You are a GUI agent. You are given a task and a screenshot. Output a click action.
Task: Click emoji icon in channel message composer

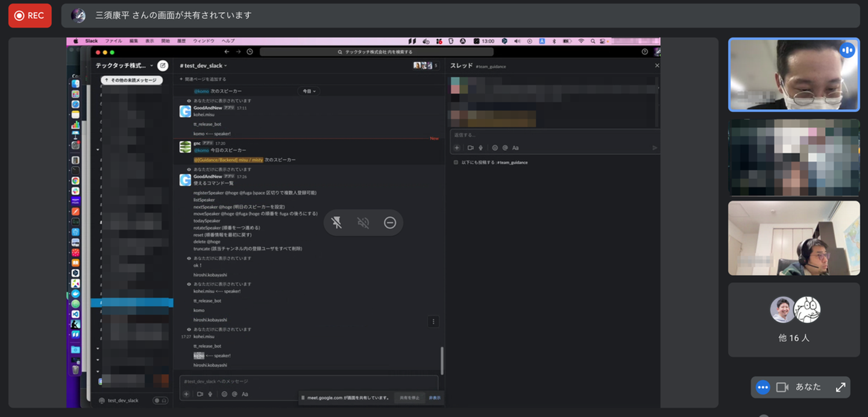[224, 394]
